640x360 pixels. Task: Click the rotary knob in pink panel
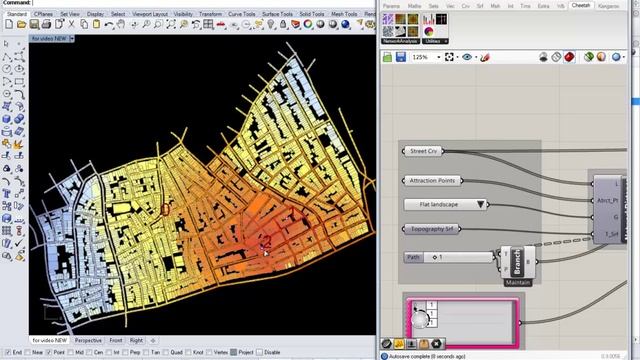tap(420, 318)
